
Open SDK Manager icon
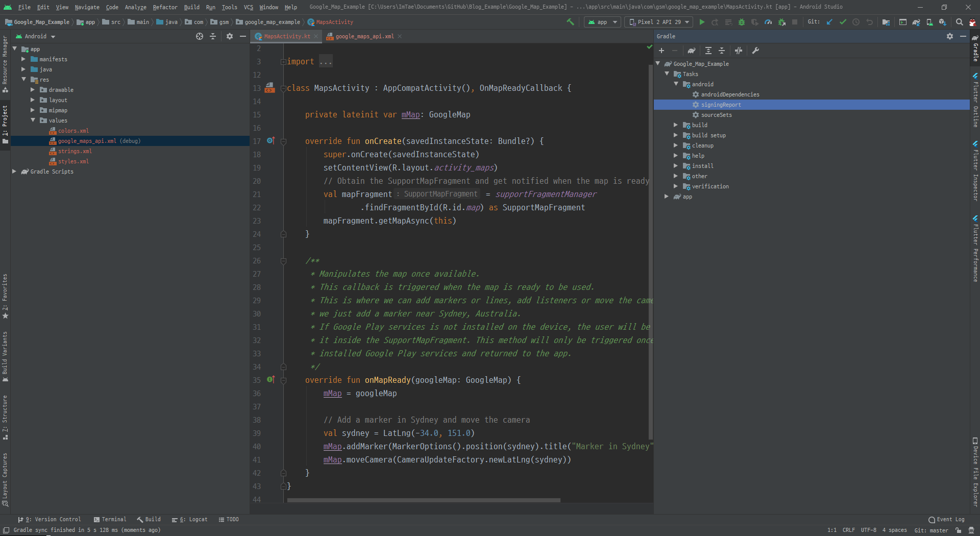coord(942,22)
